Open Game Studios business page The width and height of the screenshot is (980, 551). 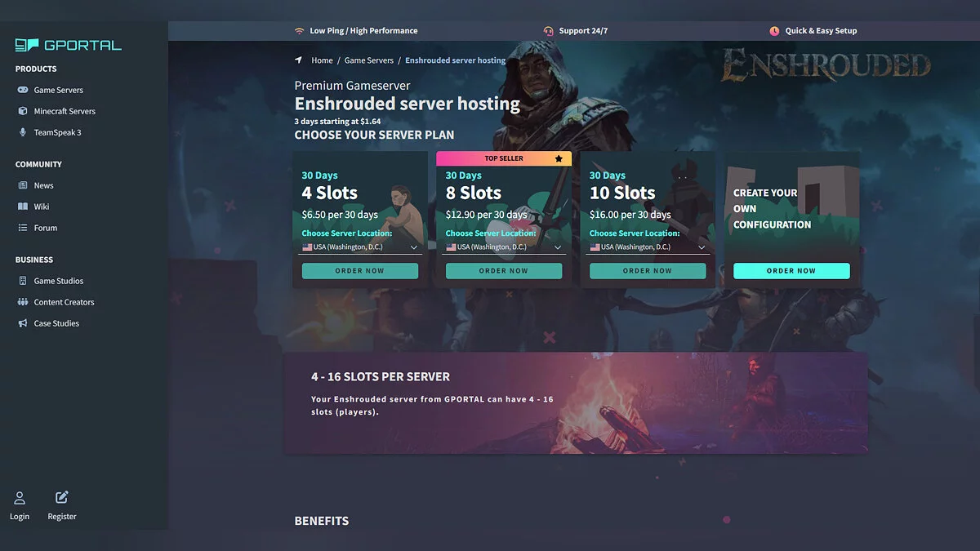point(59,281)
